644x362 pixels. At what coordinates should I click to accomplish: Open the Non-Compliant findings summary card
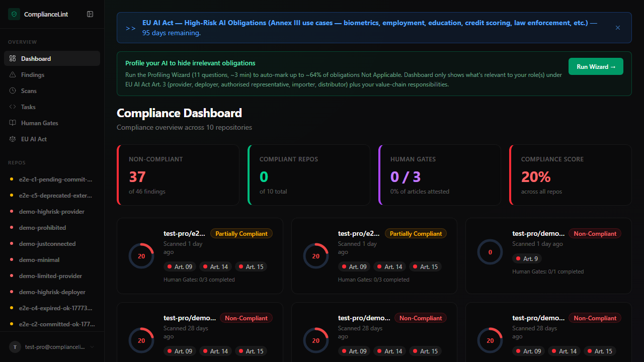click(178, 175)
